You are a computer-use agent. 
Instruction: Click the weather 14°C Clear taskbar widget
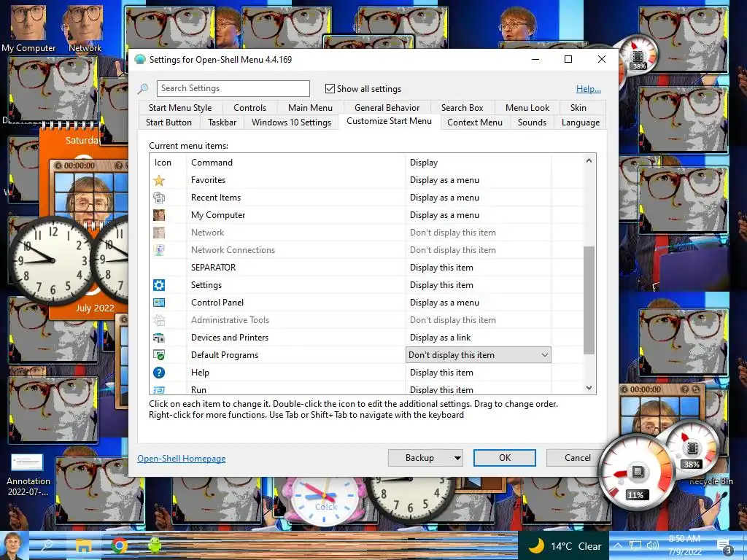click(x=565, y=546)
